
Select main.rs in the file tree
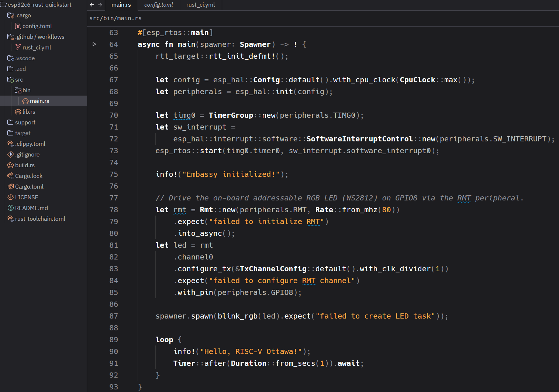coord(44,101)
